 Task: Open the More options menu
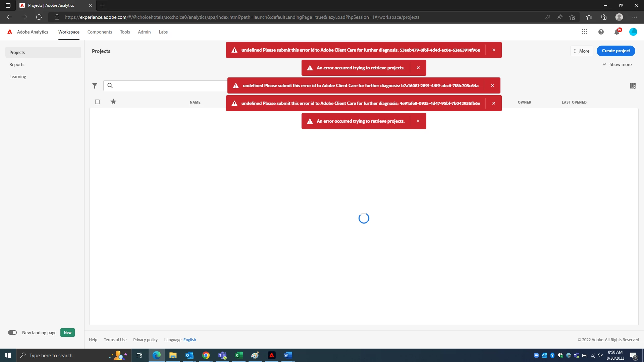point(582,51)
